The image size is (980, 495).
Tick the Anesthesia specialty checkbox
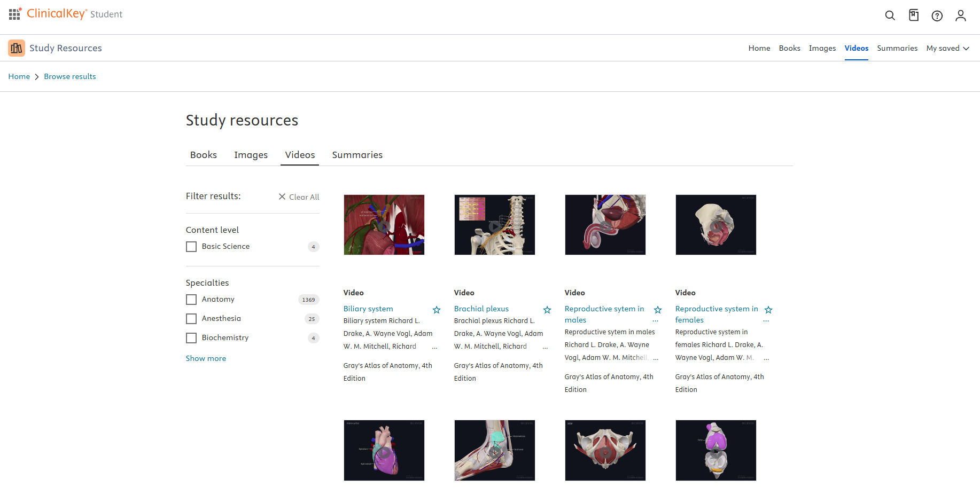191,319
